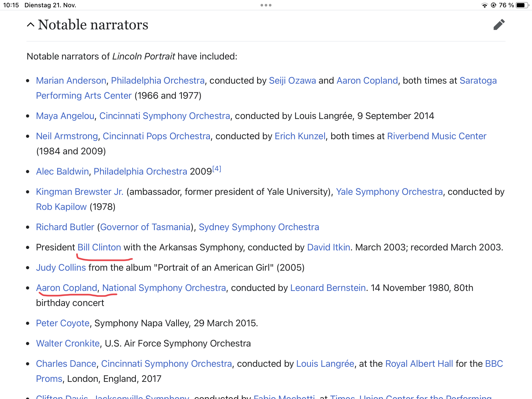
Task: Open Cincinnati Symphony Orchestra link beside Maya Angelou
Action: [x=165, y=116]
